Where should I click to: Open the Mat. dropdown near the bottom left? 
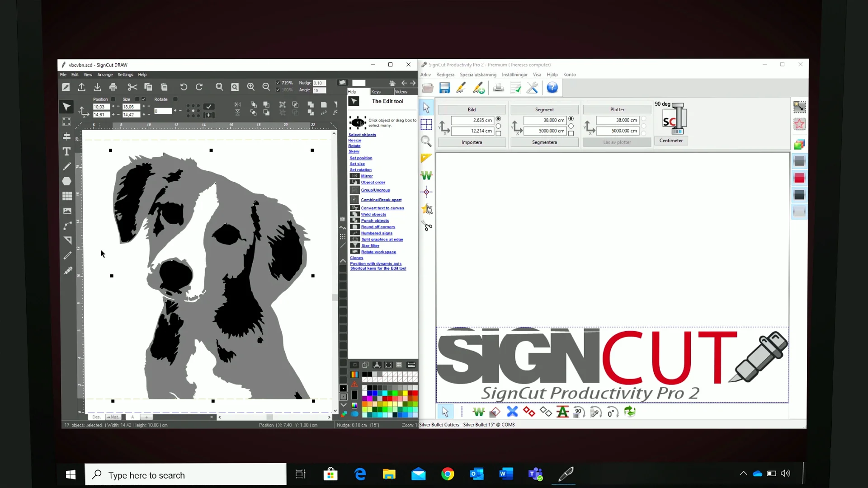pyautogui.click(x=113, y=417)
